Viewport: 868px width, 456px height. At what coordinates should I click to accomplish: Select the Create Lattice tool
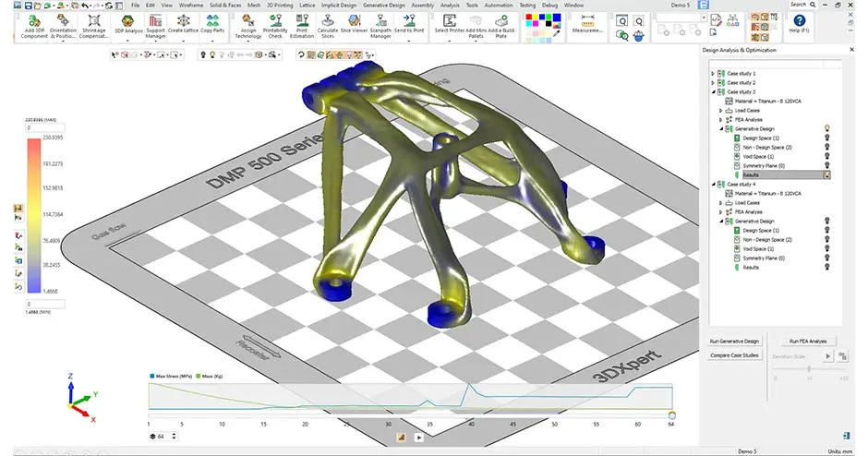point(184,25)
